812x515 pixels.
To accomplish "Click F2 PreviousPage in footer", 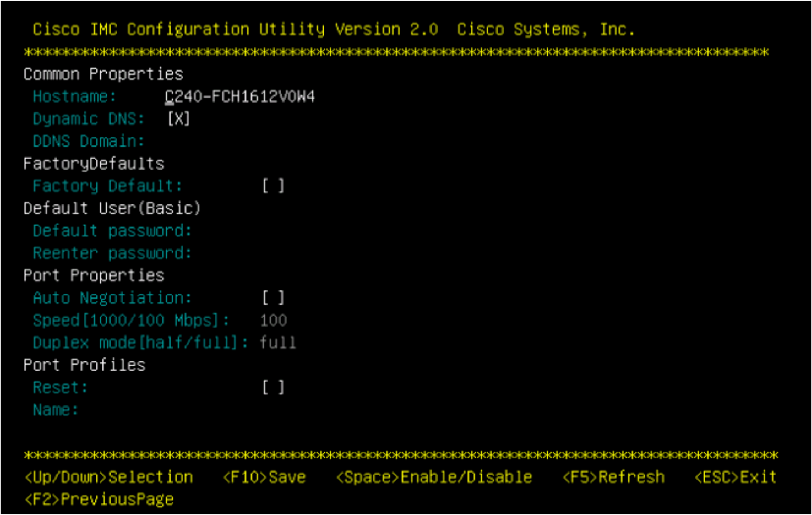I will coord(99,499).
